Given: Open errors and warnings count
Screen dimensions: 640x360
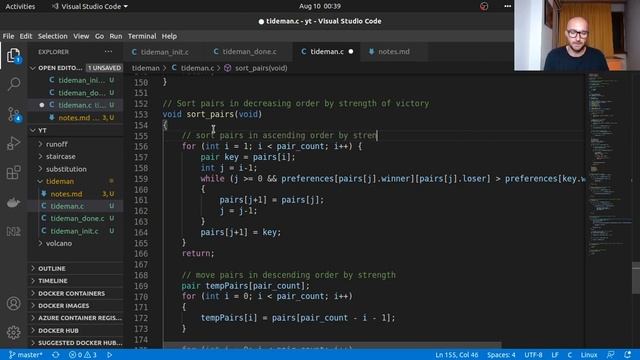Looking at the screenshot, I should coord(83,355).
